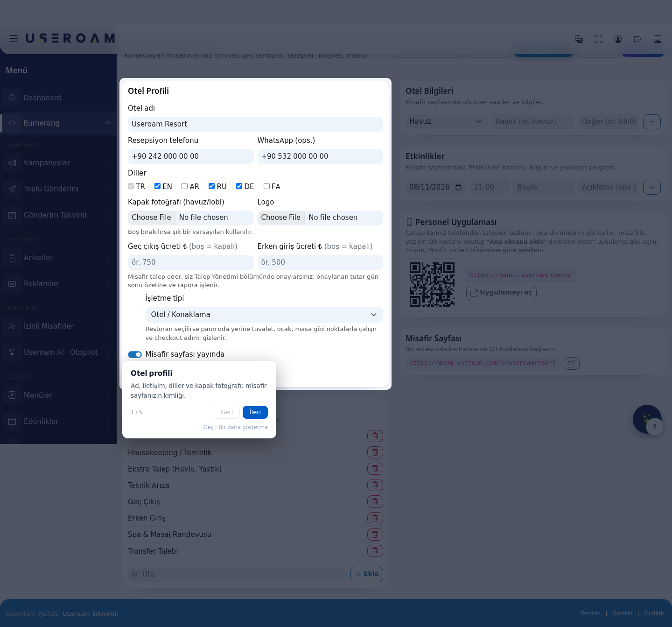Uncheck the EN language checkbox
The image size is (672, 627).
(158, 186)
